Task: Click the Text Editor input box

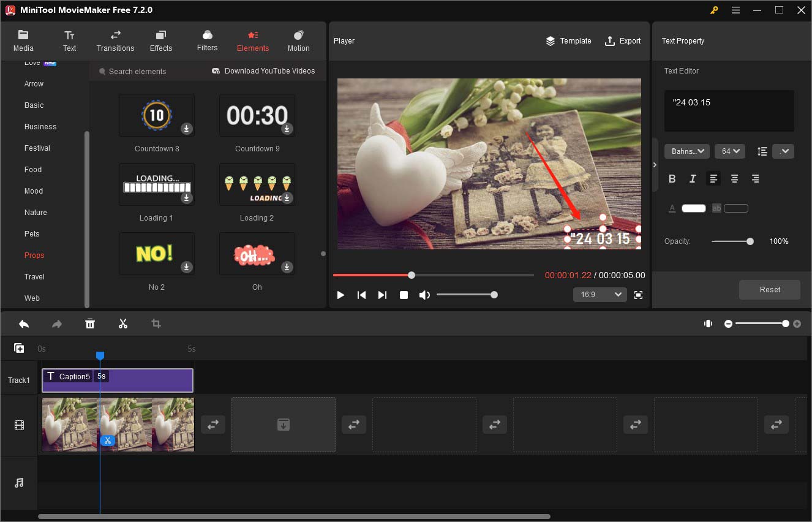Action: tap(729, 111)
